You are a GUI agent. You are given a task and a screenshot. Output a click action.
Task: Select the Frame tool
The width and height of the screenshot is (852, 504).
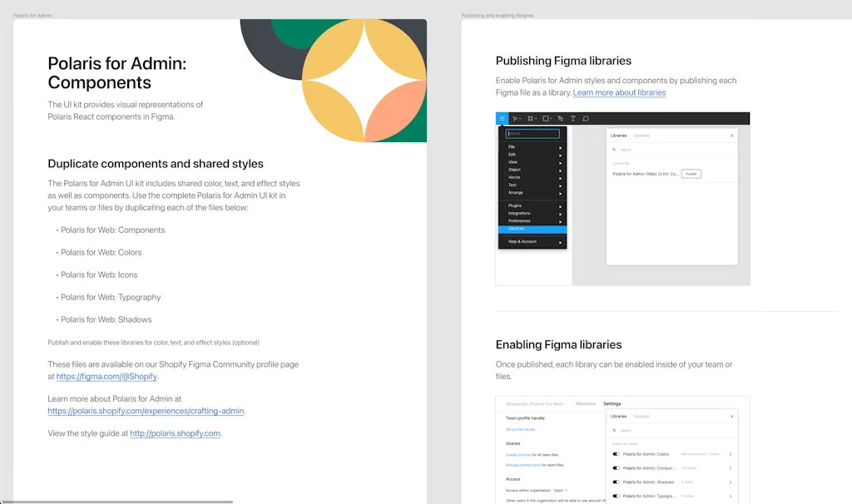[531, 118]
